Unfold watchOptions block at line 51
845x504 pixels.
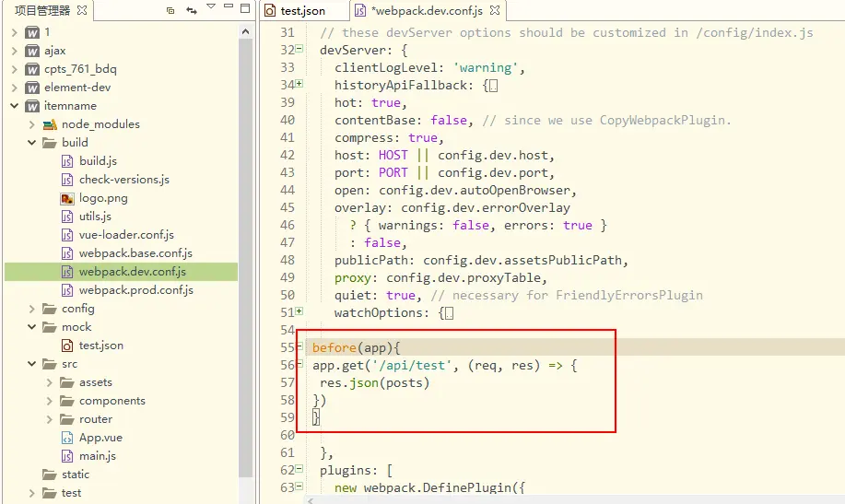299,311
